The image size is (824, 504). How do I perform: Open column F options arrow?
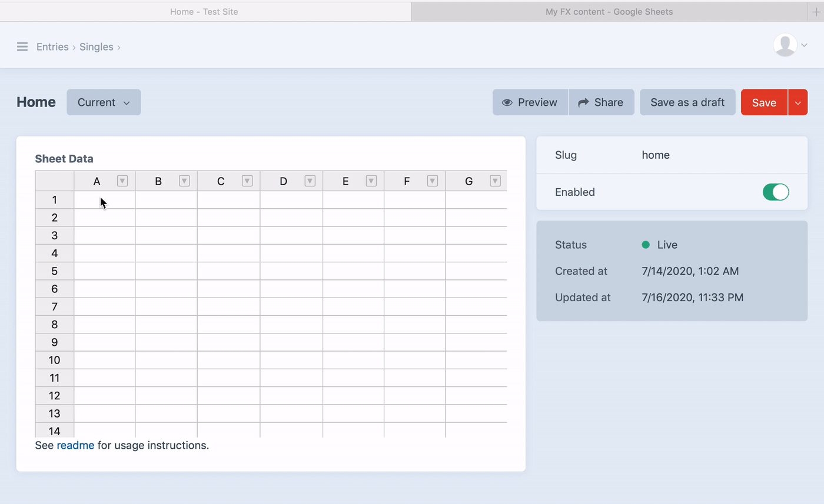[x=433, y=181]
